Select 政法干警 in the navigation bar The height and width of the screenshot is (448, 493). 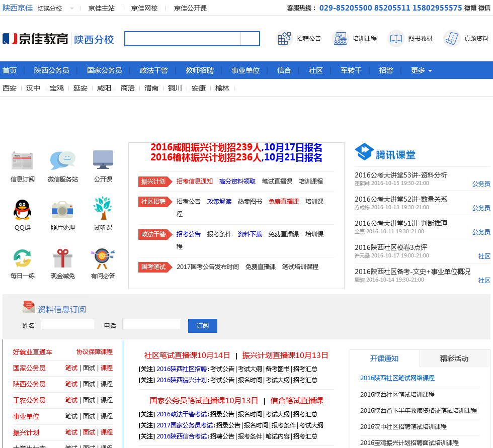154,70
